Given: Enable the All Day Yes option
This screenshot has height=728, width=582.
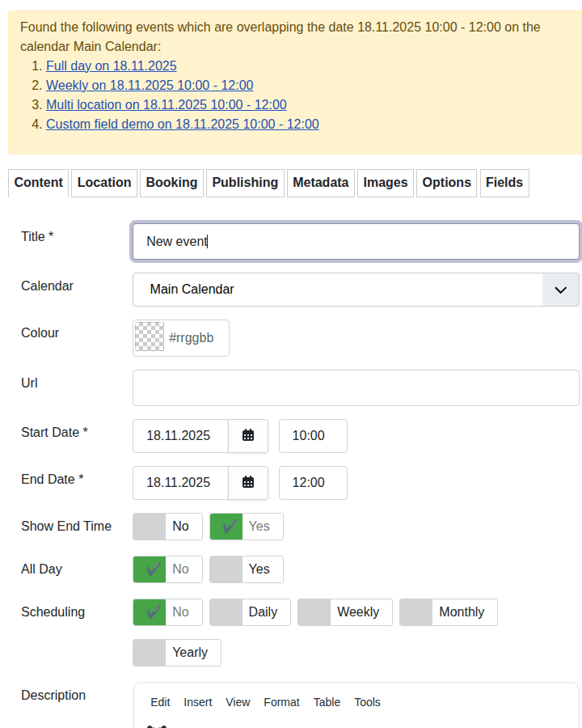Looking at the screenshot, I should pyautogui.click(x=246, y=569).
